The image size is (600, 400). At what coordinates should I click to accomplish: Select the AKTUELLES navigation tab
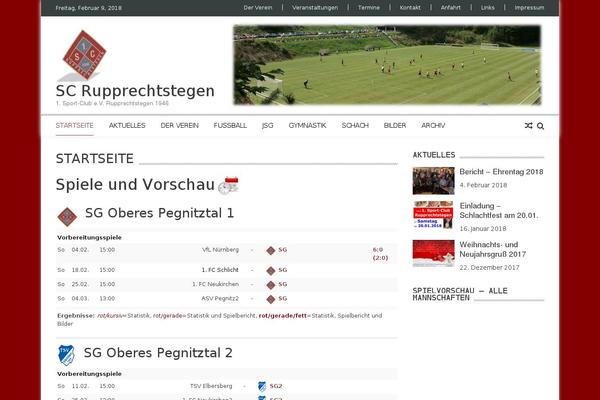pyautogui.click(x=127, y=126)
